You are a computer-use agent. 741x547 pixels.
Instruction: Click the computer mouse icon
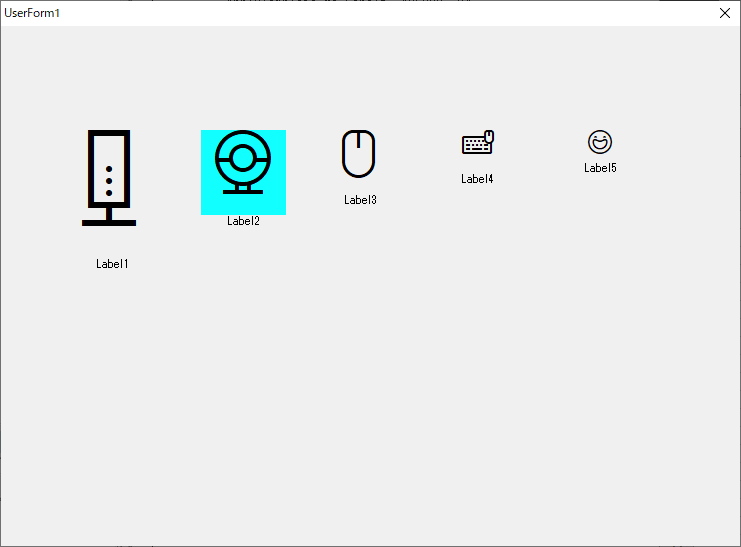(359, 154)
